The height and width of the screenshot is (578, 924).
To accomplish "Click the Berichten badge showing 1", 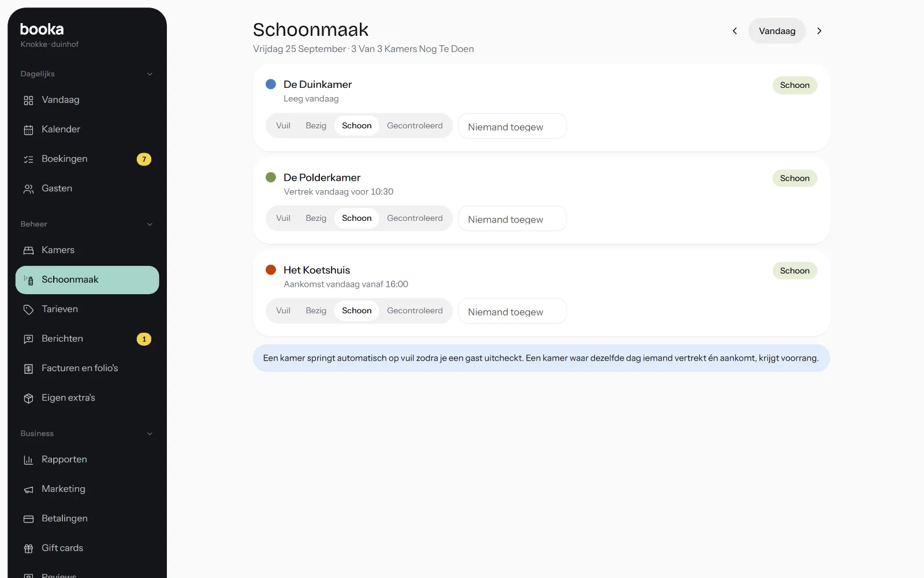I will pyautogui.click(x=144, y=339).
